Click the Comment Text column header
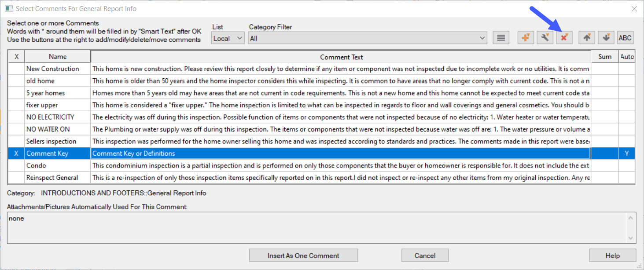This screenshot has height=270, width=644. coord(341,57)
